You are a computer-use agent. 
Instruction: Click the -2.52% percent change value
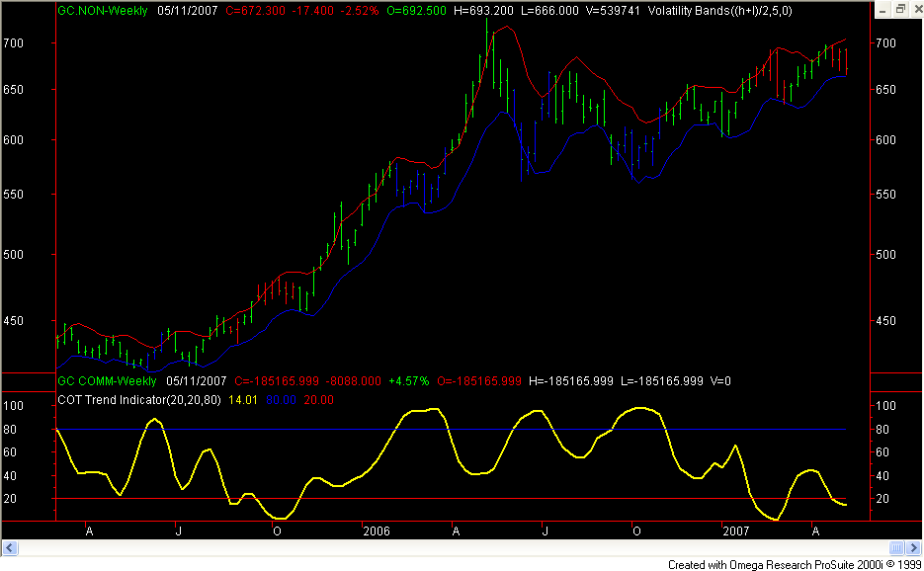[358, 11]
